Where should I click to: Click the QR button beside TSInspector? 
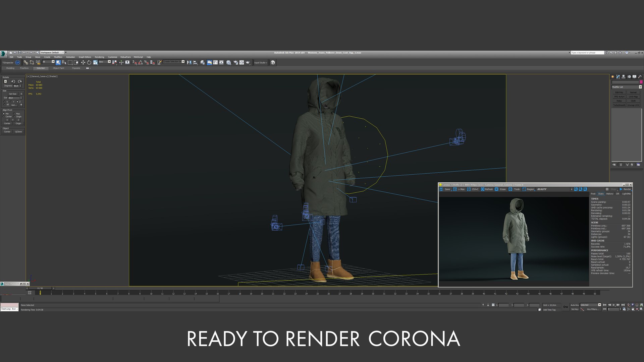pos(17,62)
